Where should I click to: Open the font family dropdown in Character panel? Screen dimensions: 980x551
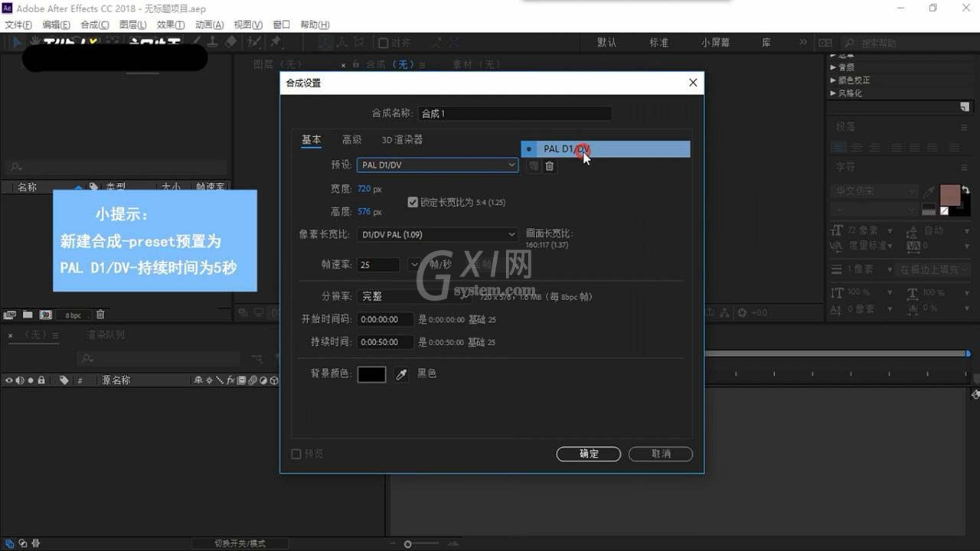[x=874, y=191]
